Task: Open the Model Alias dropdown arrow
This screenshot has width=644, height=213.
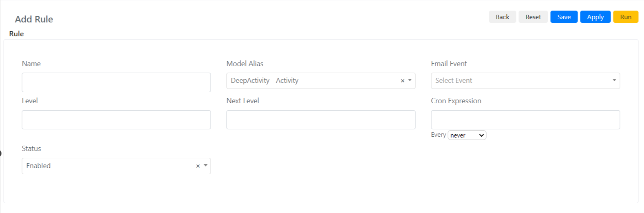Action: tap(410, 80)
